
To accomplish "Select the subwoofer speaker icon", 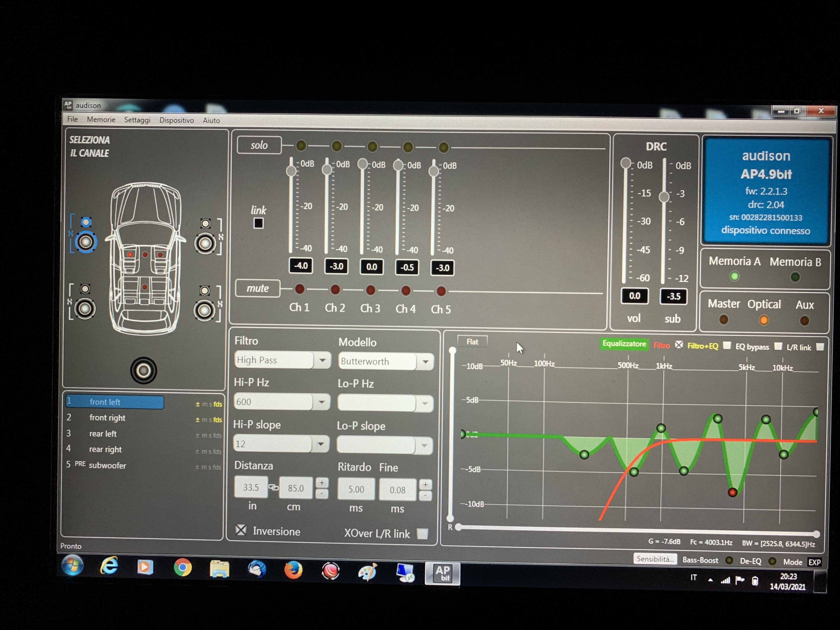I will pyautogui.click(x=144, y=370).
